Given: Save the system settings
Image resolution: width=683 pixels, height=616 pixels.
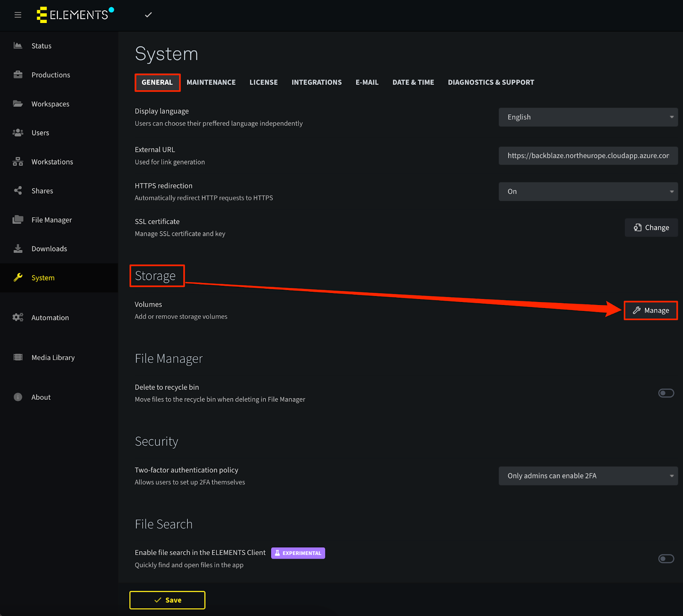Looking at the screenshot, I should [x=167, y=600].
